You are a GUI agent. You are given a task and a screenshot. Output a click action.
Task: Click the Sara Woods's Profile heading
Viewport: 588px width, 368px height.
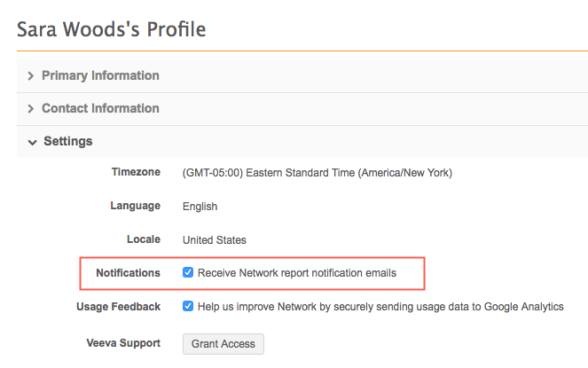(x=112, y=29)
